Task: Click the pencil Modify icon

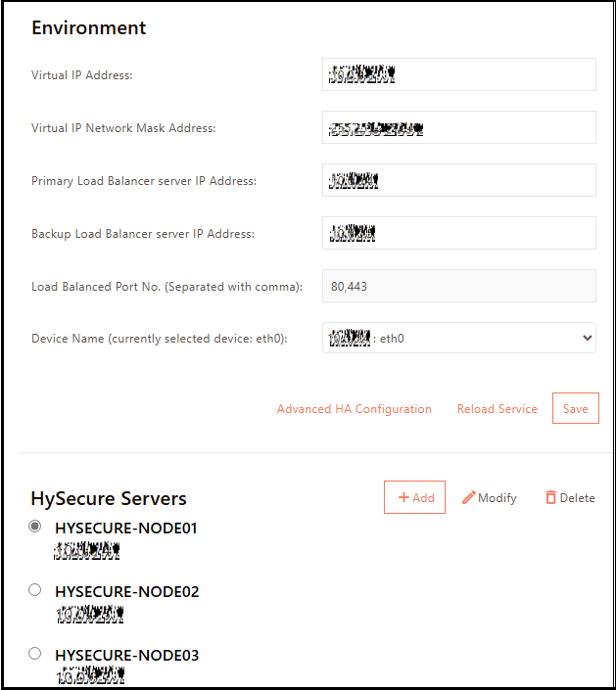Action: click(469, 498)
